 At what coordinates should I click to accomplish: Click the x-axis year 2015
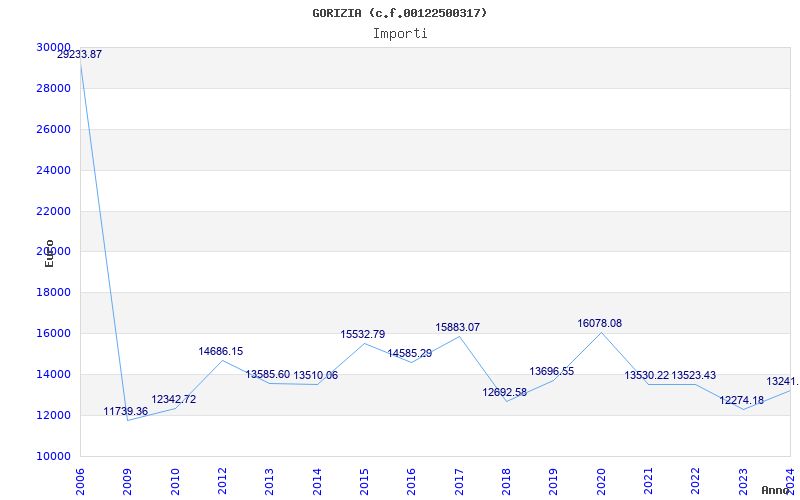tap(364, 482)
